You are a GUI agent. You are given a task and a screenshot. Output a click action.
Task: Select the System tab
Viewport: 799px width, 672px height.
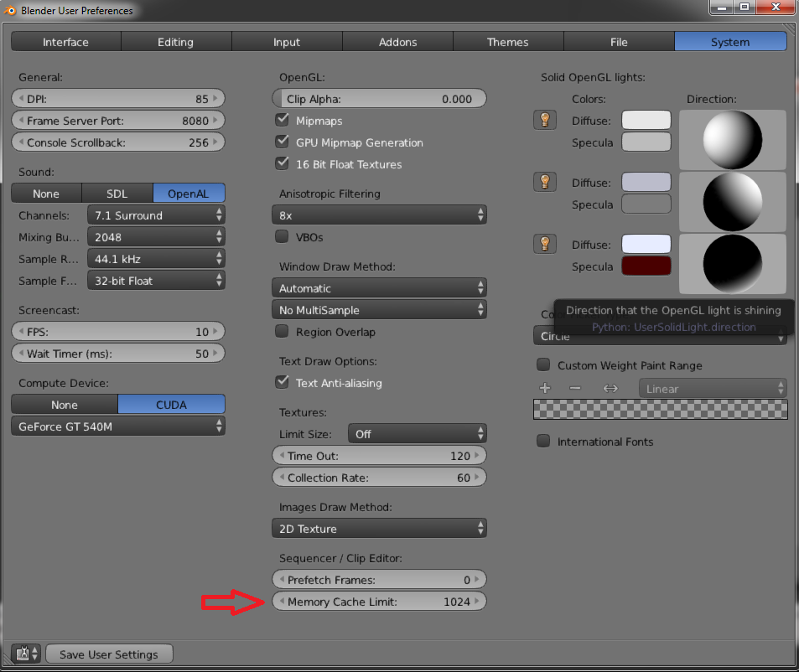730,42
